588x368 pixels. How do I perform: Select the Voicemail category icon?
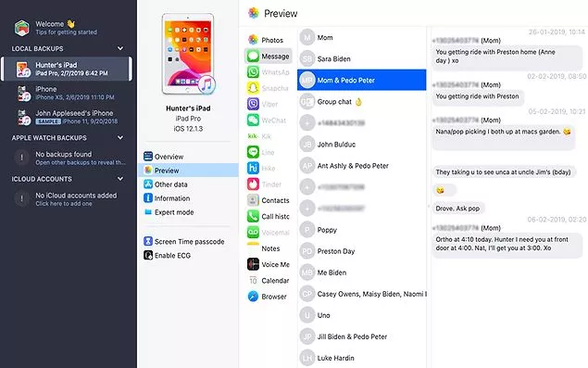pos(253,232)
